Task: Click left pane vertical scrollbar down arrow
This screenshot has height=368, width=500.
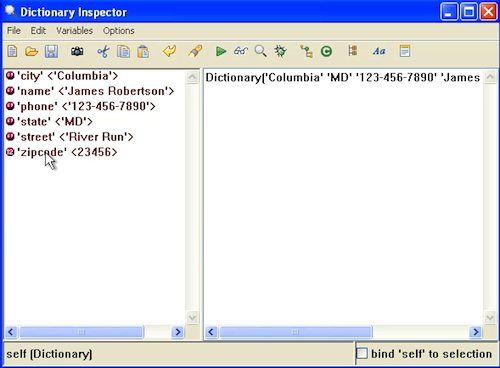Action: tap(192, 317)
